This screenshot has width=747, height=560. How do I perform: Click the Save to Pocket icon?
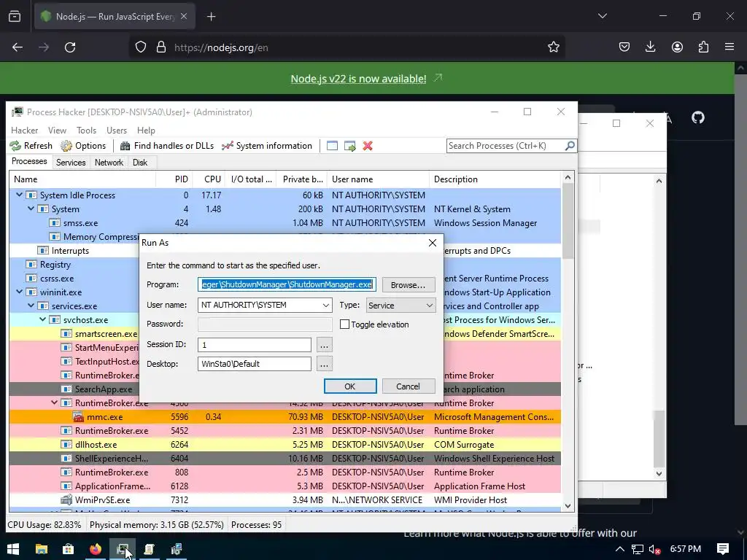[624, 47]
